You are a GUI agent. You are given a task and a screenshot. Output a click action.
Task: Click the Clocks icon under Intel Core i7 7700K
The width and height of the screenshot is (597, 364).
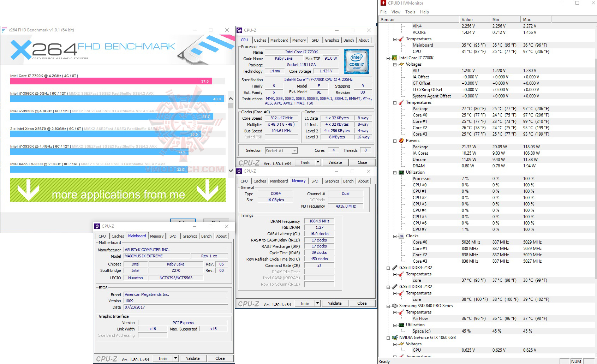coord(401,235)
